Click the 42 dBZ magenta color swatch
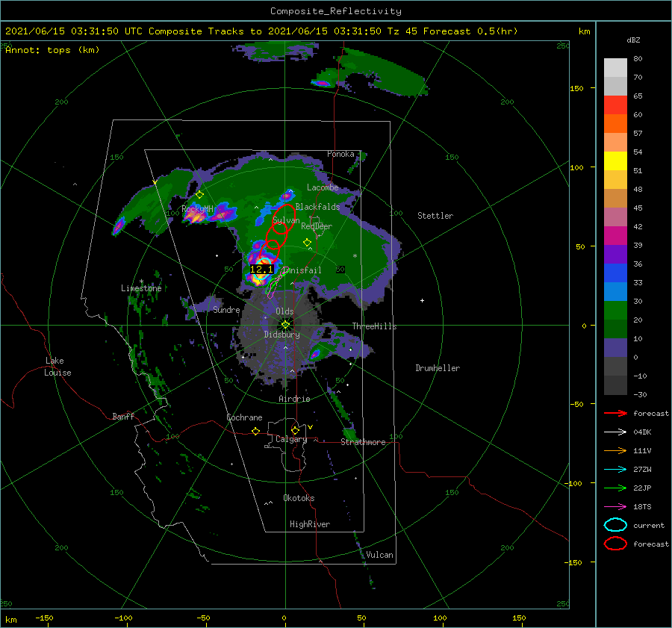Viewport: 672px width, 628px height. click(615, 235)
